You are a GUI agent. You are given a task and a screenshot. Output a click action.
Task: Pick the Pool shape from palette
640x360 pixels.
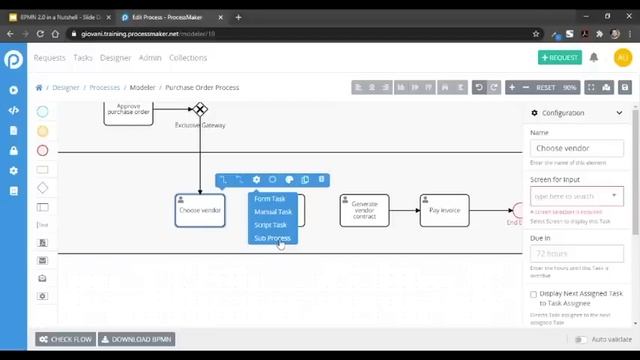pos(42,207)
